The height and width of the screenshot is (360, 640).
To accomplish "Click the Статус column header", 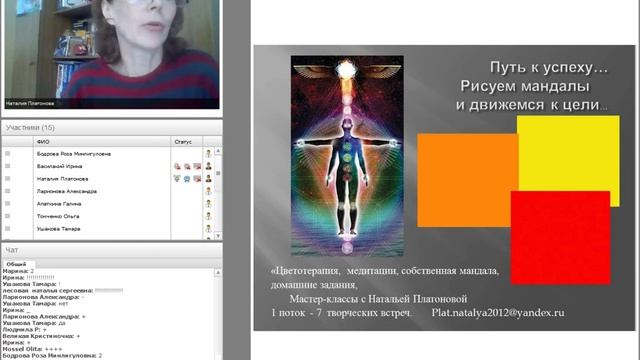I will [x=187, y=142].
